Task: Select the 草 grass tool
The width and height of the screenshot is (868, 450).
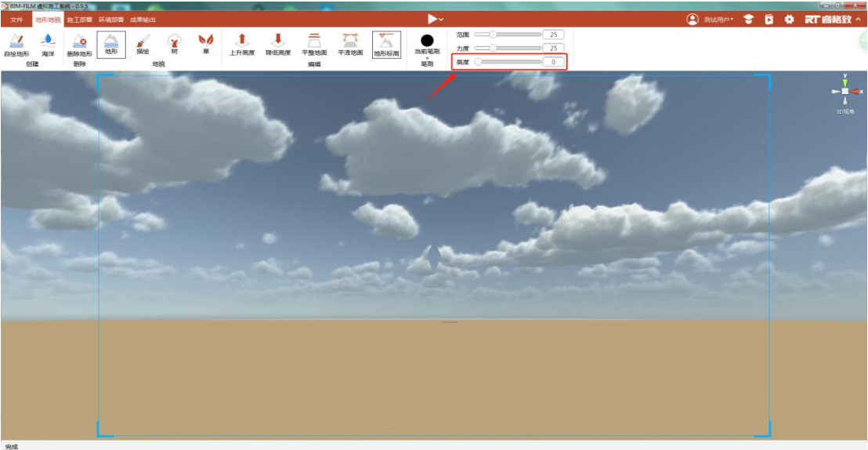Action: click(x=206, y=45)
